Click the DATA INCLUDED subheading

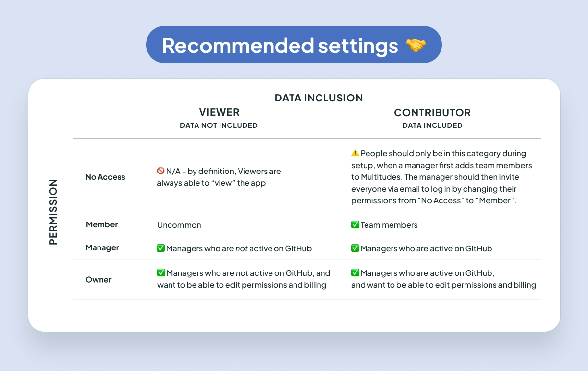point(432,125)
